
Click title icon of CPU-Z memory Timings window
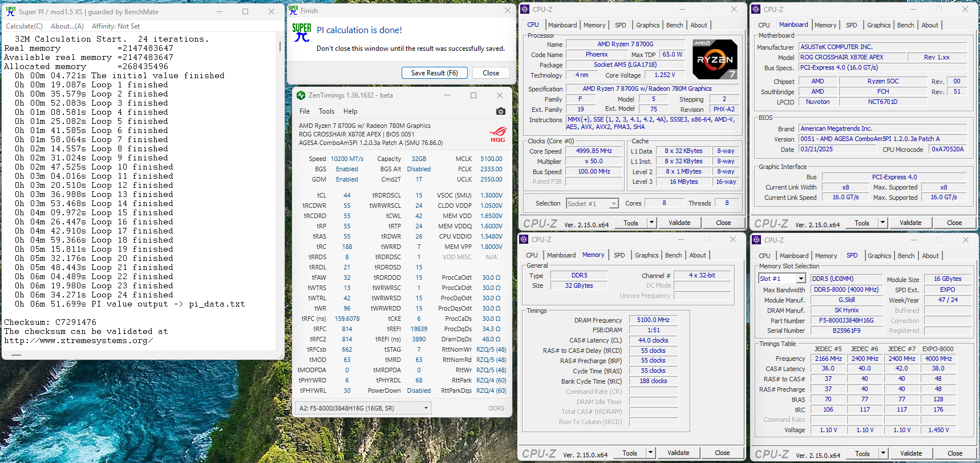[x=524, y=239]
